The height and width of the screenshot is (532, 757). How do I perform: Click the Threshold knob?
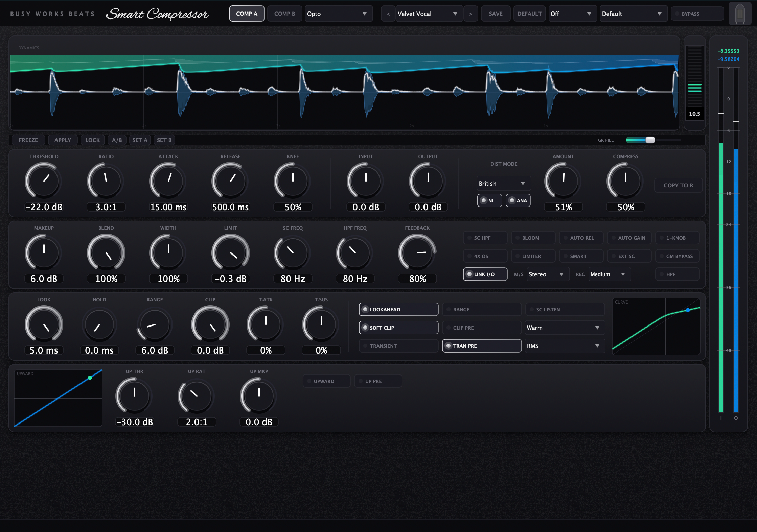[44, 180]
